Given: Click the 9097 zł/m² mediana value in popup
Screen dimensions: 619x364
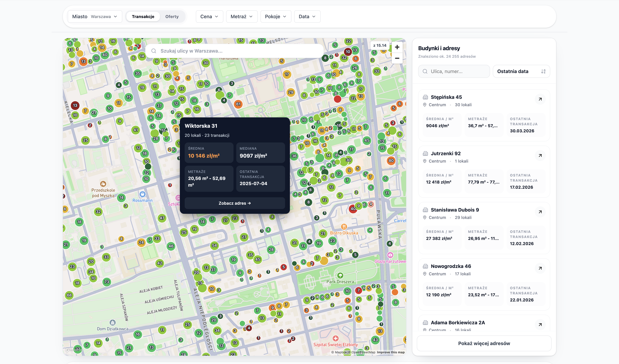Looking at the screenshot, I should coord(253,156).
